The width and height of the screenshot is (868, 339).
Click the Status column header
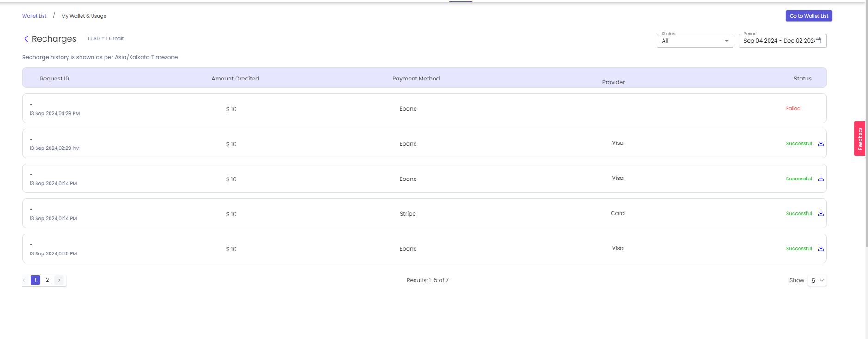(x=803, y=79)
